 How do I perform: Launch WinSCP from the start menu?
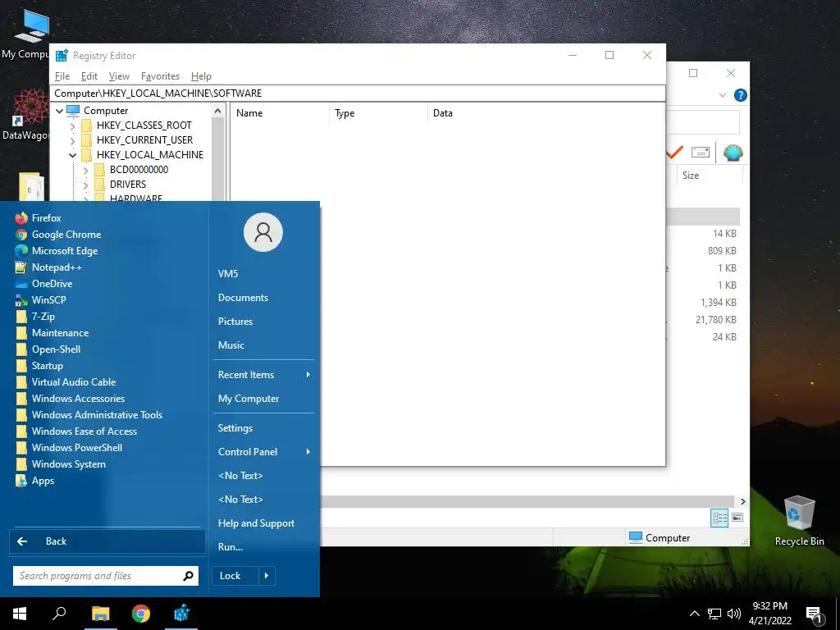(x=41, y=300)
